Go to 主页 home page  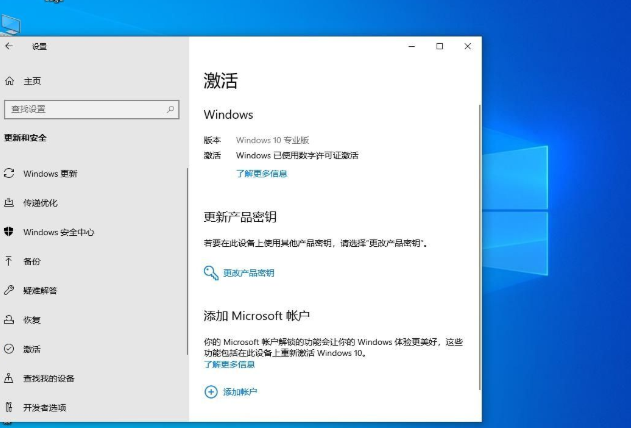pyautogui.click(x=31, y=80)
